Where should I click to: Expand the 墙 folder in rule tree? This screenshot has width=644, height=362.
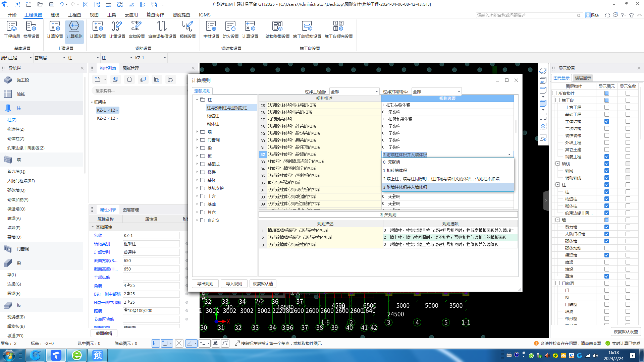197,132
